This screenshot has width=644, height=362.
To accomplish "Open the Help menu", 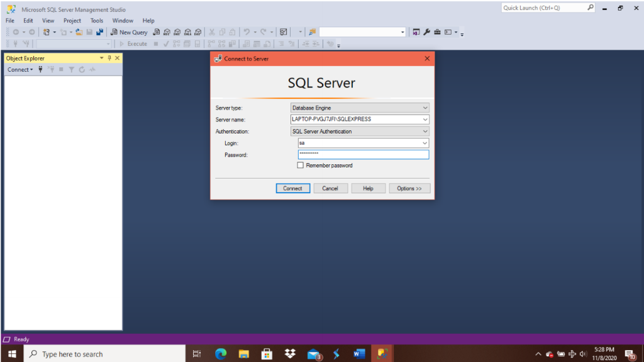I will pyautogui.click(x=148, y=21).
